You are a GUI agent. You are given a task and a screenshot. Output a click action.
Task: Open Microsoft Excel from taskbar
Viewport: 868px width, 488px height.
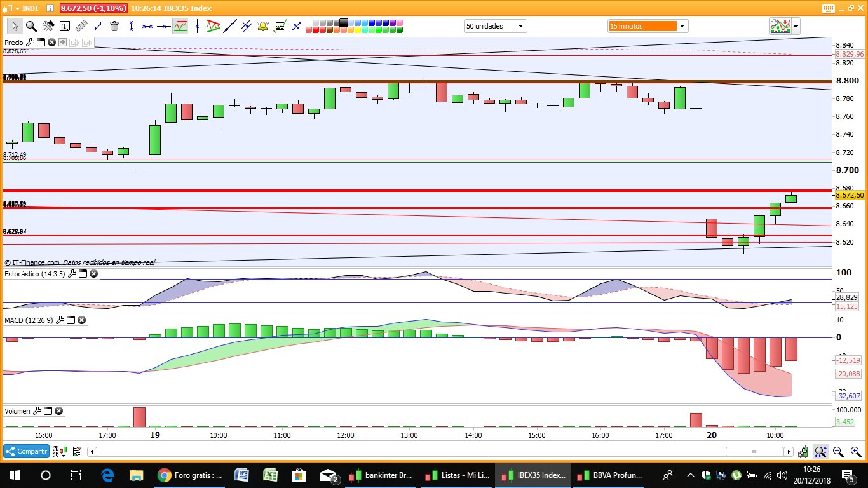pos(270,475)
